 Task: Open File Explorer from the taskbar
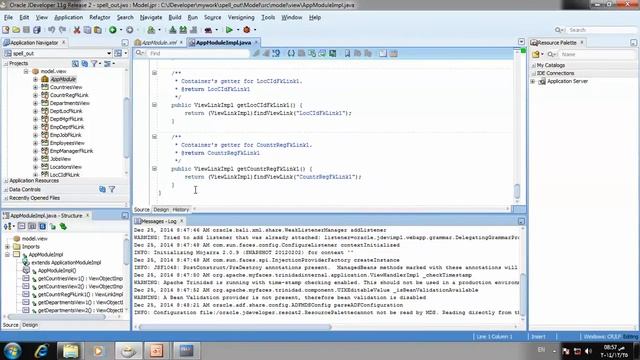(70, 351)
